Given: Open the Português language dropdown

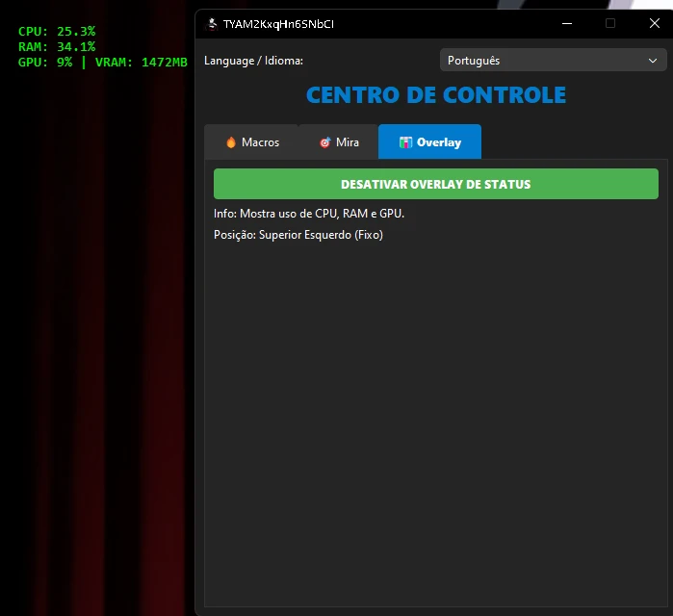Looking at the screenshot, I should point(550,61).
